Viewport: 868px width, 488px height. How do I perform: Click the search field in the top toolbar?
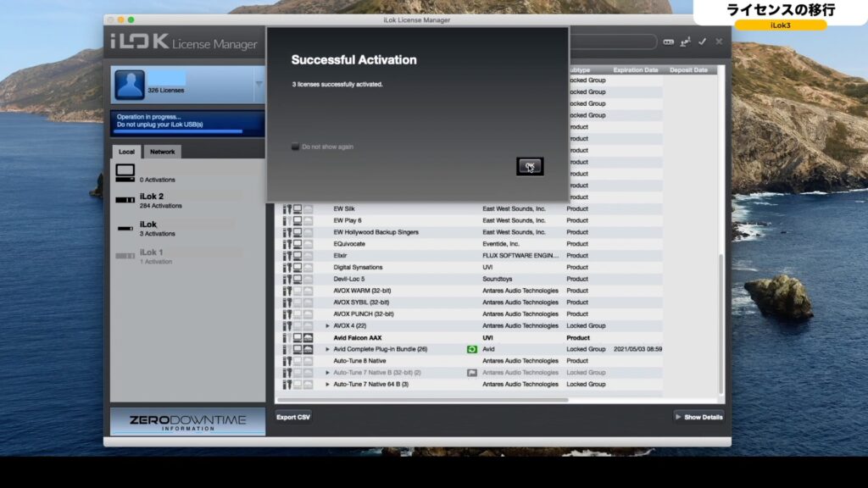614,42
